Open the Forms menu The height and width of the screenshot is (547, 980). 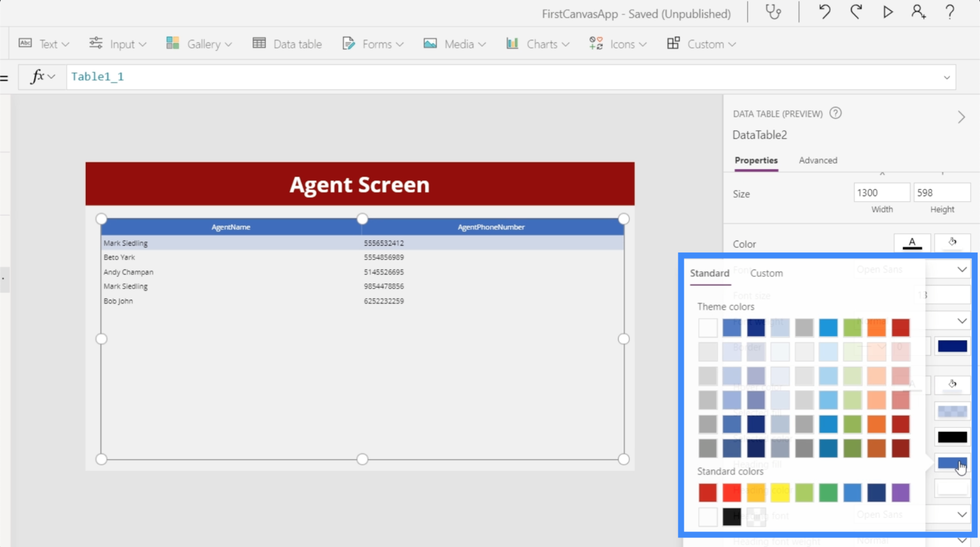click(373, 44)
